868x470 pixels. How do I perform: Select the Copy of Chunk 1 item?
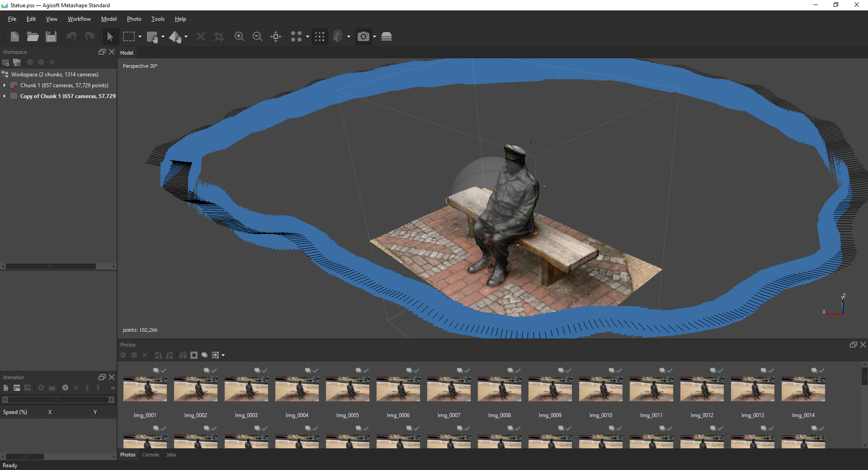(x=68, y=96)
